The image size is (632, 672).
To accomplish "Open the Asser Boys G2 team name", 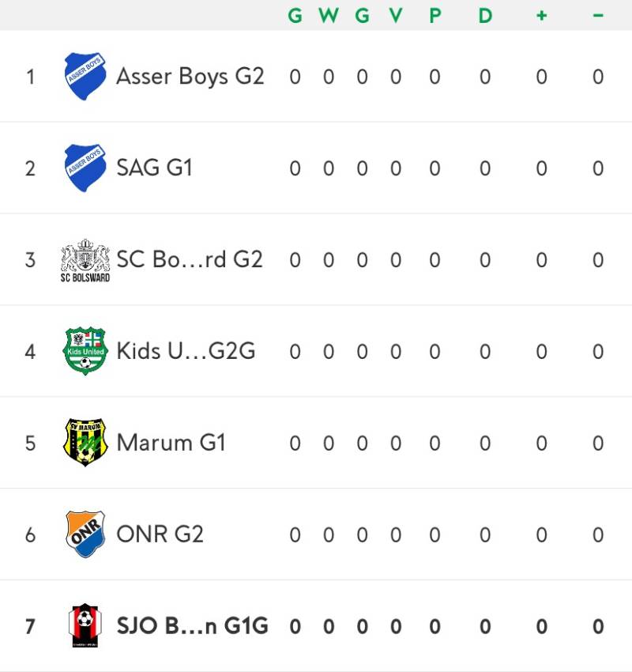I will coord(190,76).
